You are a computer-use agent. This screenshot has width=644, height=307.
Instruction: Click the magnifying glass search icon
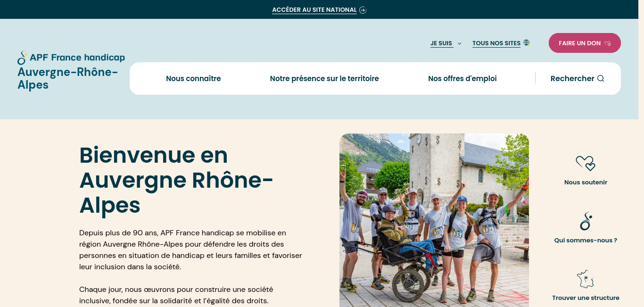click(x=601, y=78)
